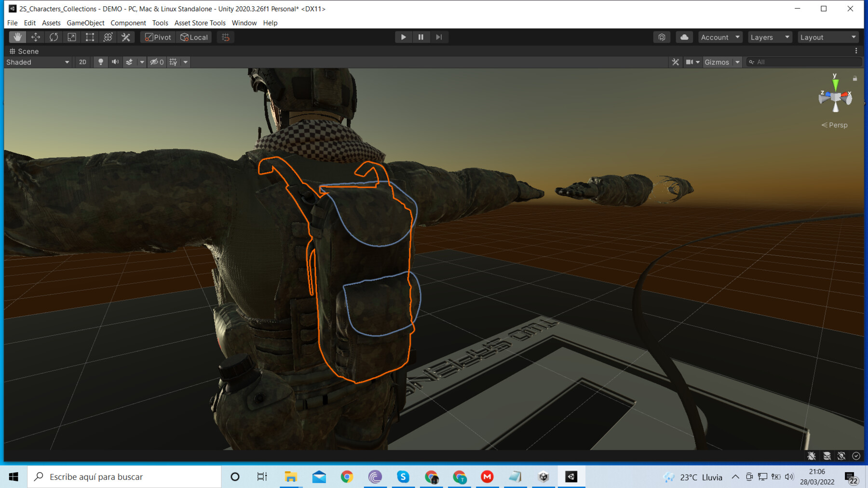868x488 pixels.
Task: Switch Local/Global handle rotation
Action: [194, 37]
